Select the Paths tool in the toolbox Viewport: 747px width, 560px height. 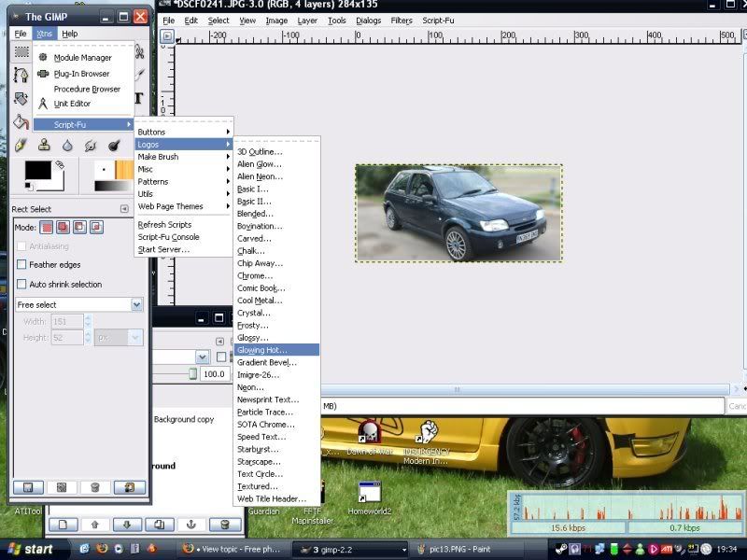pos(21,75)
